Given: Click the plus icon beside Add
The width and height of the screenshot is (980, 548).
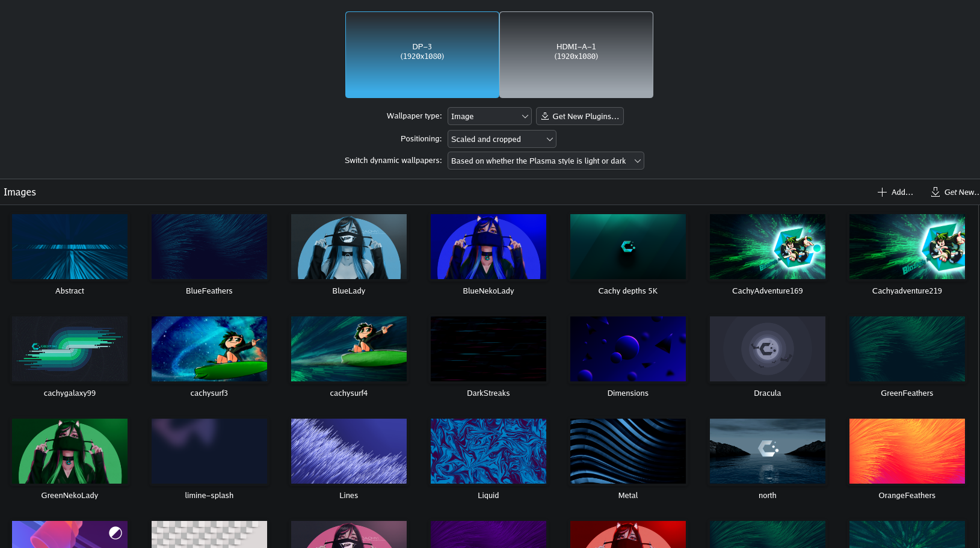Looking at the screenshot, I should pyautogui.click(x=882, y=192).
